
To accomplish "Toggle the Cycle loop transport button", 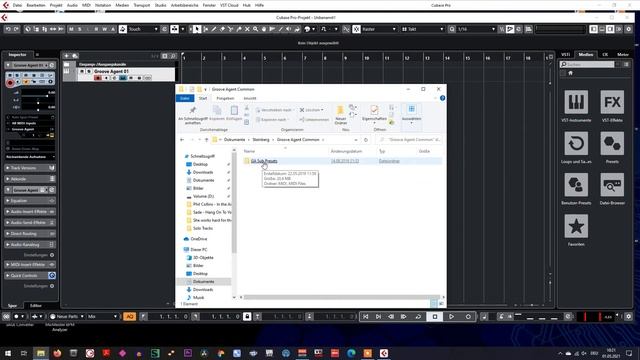I will coord(418,316).
